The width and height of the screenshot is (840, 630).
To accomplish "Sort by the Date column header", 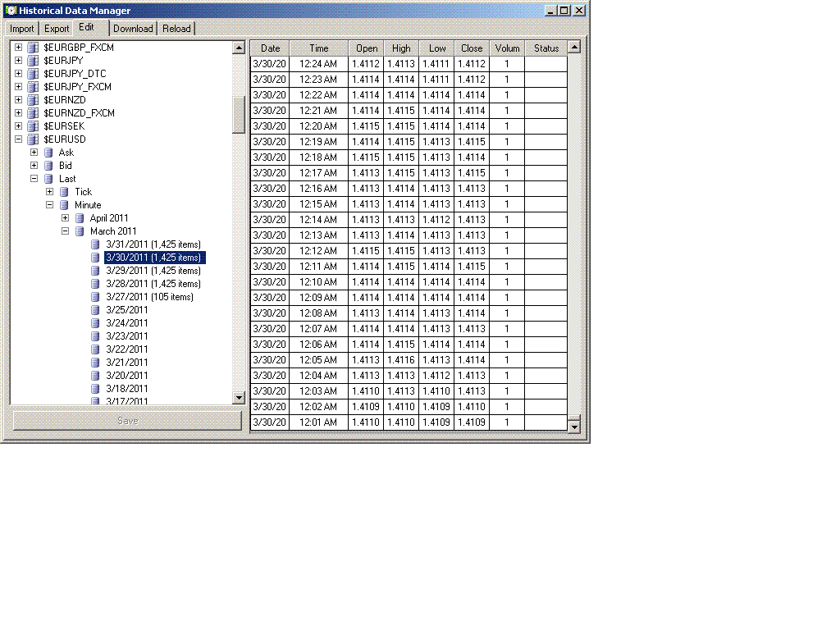I will [x=270, y=48].
